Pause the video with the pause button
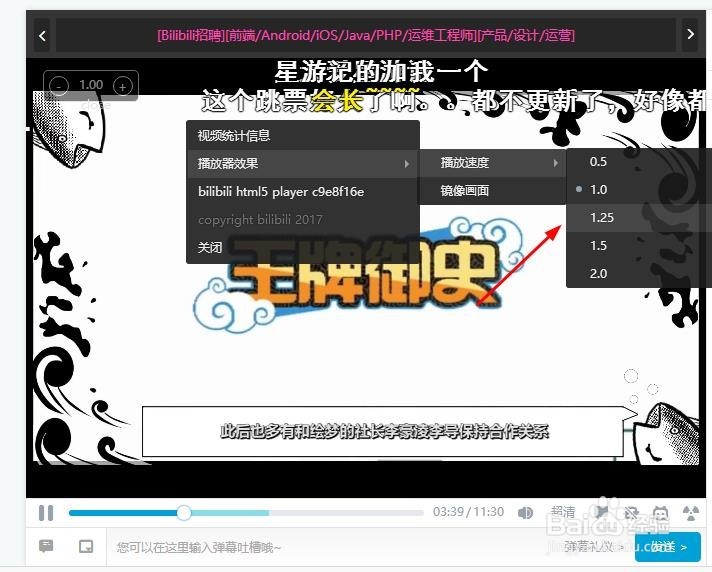The height and width of the screenshot is (572, 712). [x=46, y=513]
